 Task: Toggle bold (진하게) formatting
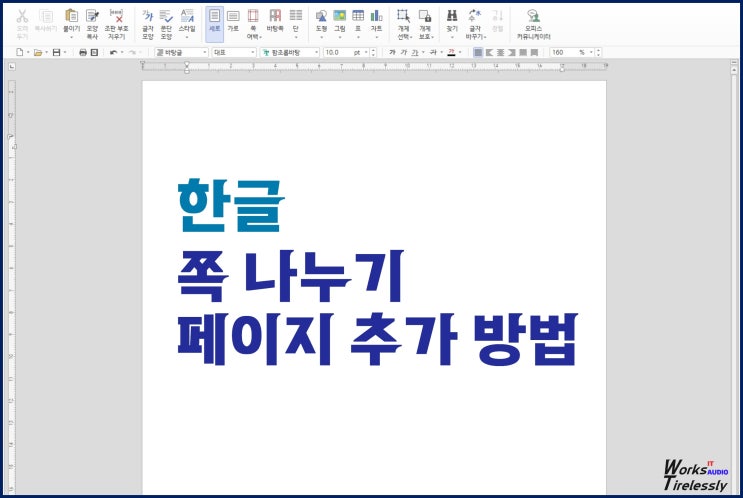392,52
